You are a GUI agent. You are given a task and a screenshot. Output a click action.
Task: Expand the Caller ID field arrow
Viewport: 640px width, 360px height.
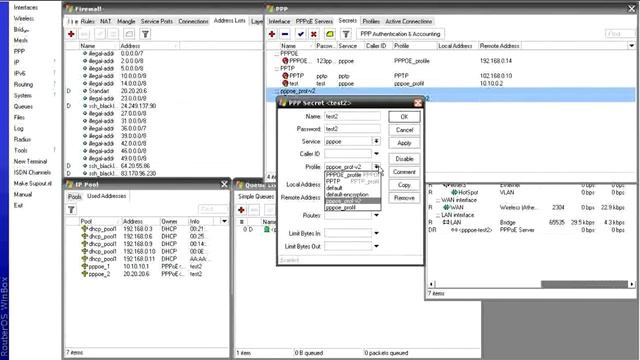(376, 154)
